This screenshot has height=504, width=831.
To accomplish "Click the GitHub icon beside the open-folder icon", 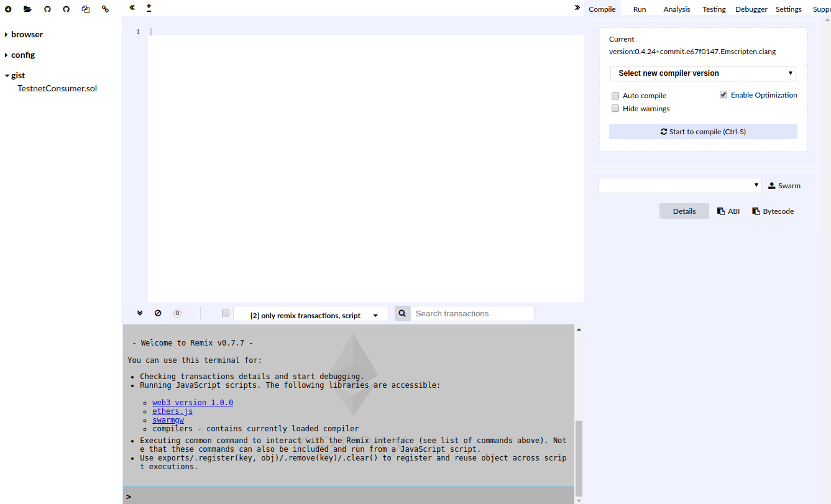I will click(x=47, y=9).
